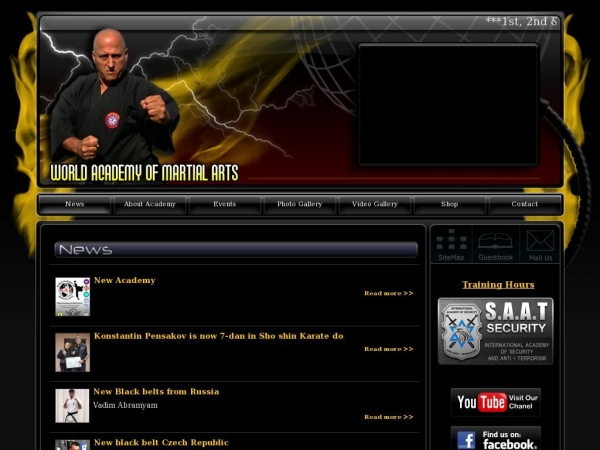The image size is (600, 450).
Task: Open the Events menu item
Action: tap(225, 204)
